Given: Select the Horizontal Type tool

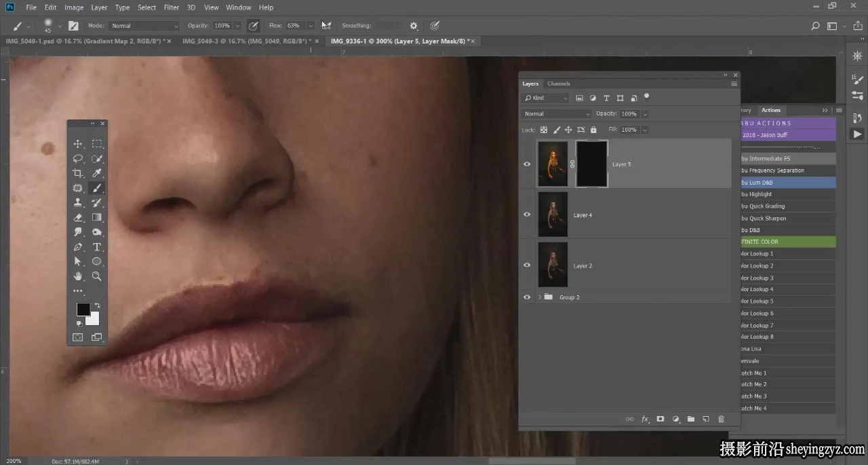Looking at the screenshot, I should [97, 247].
